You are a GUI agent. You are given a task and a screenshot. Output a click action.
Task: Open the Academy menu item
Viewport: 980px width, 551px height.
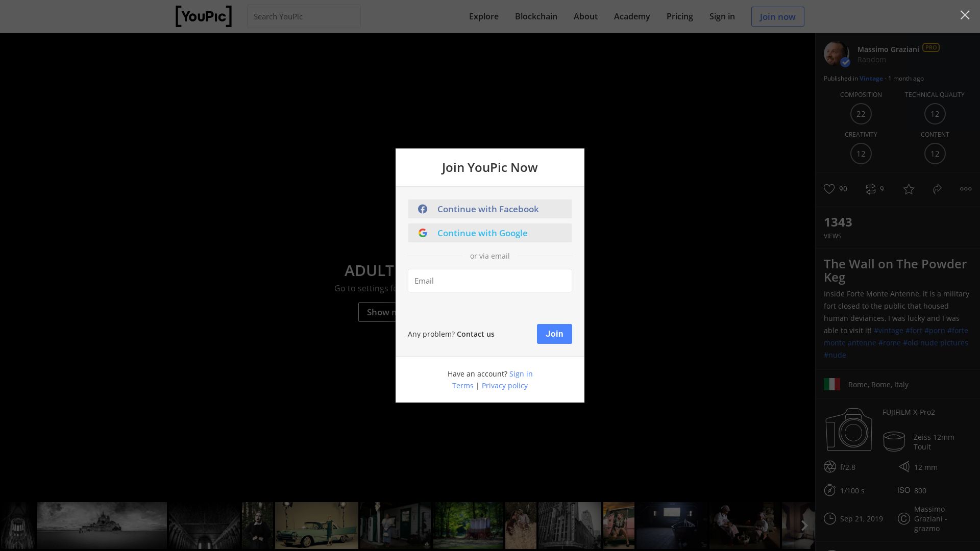point(631,16)
